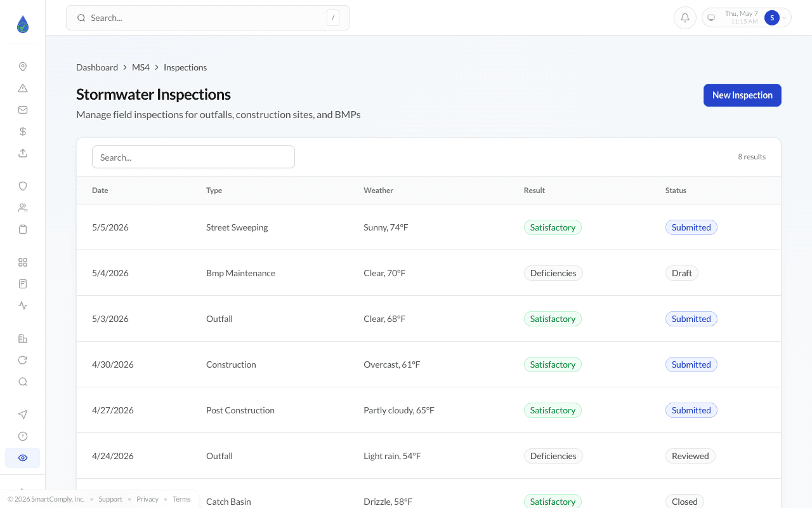This screenshot has height=508, width=812.
Task: Click Overcast, 61°F weather cell
Action: [392, 364]
